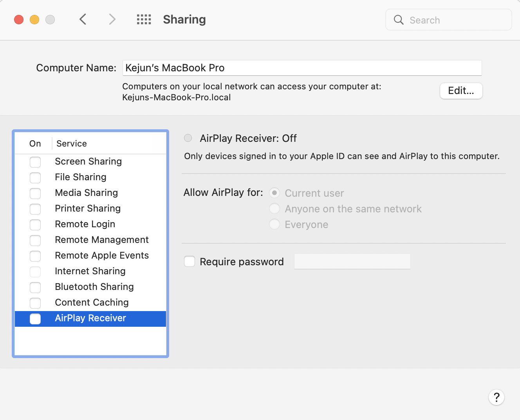Click the Edit... button
Viewport: 520px width, 420px height.
(x=461, y=91)
